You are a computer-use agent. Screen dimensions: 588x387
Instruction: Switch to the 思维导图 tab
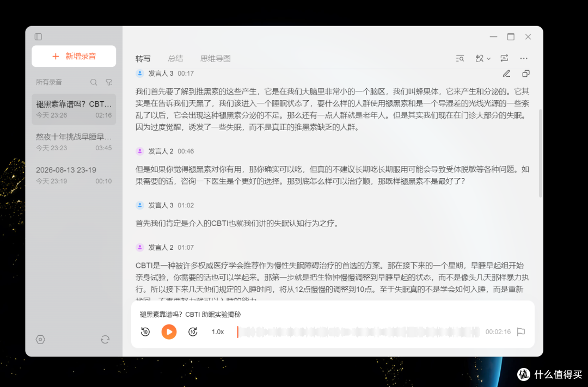[x=216, y=58]
